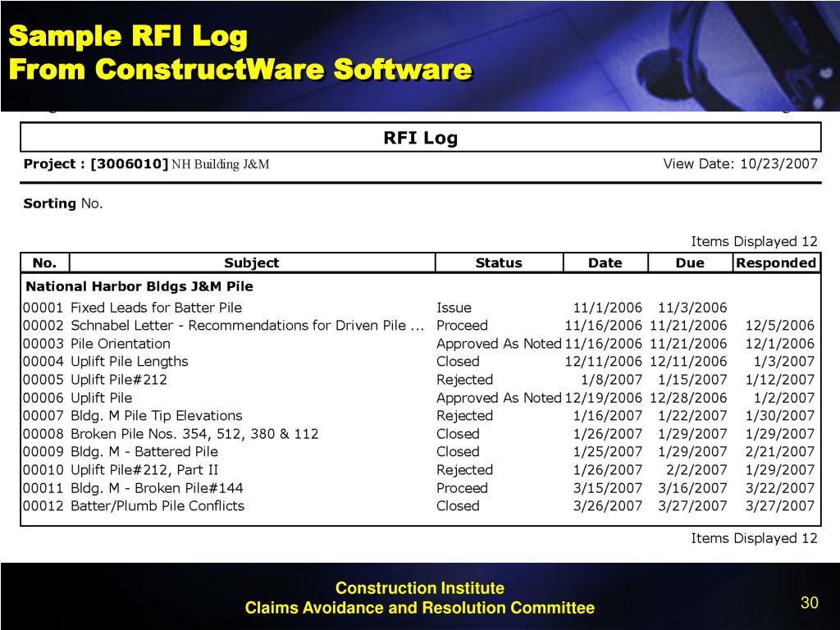Select the RFI Log title bar
840x630 pixels.
(421, 138)
